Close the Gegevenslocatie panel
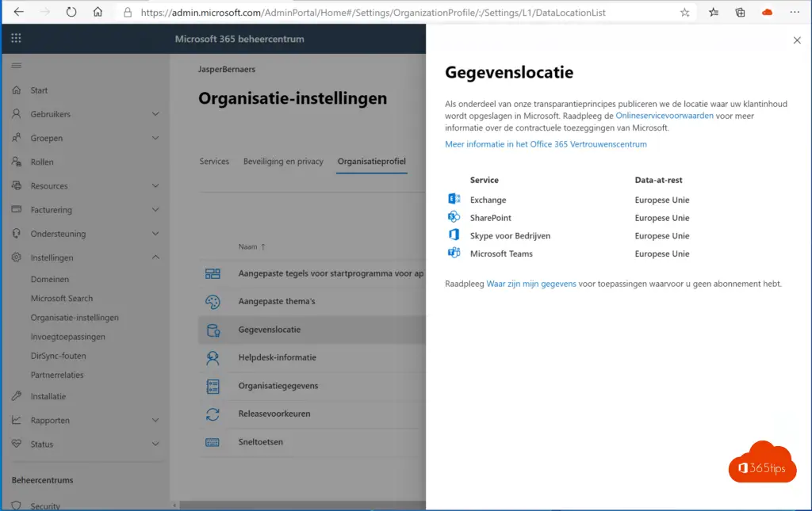812x511 pixels. pos(797,40)
